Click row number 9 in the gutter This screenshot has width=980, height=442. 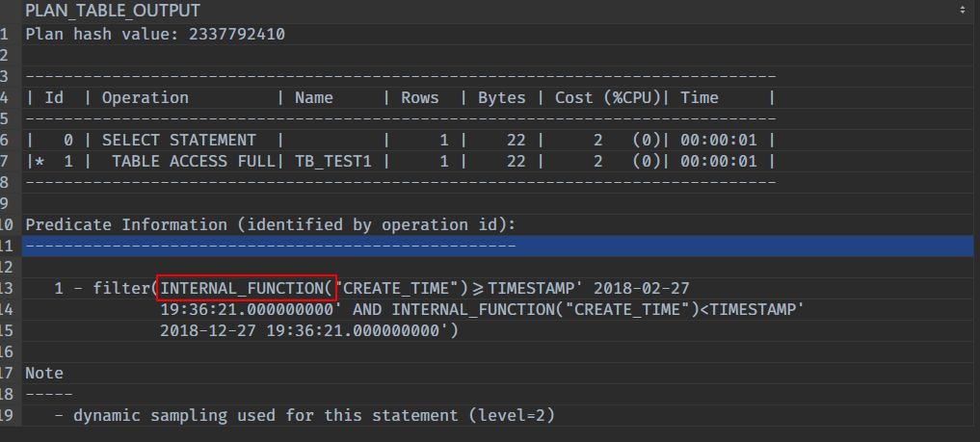(x=6, y=203)
